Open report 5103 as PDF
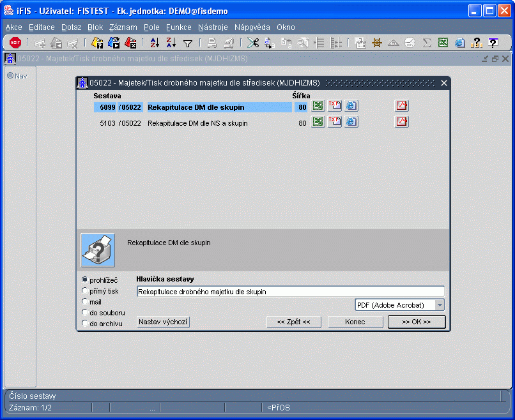Image resolution: width=515 pixels, height=420 pixels. pos(401,122)
